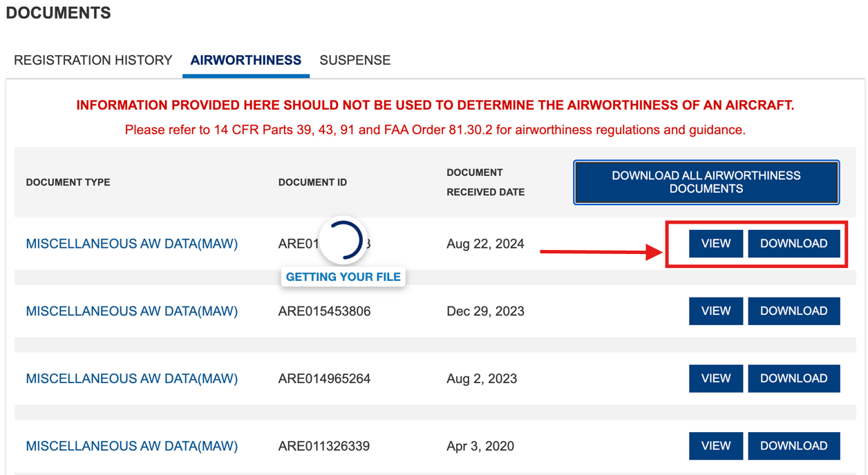
Task: Download document ARE015453806
Action: coord(793,311)
